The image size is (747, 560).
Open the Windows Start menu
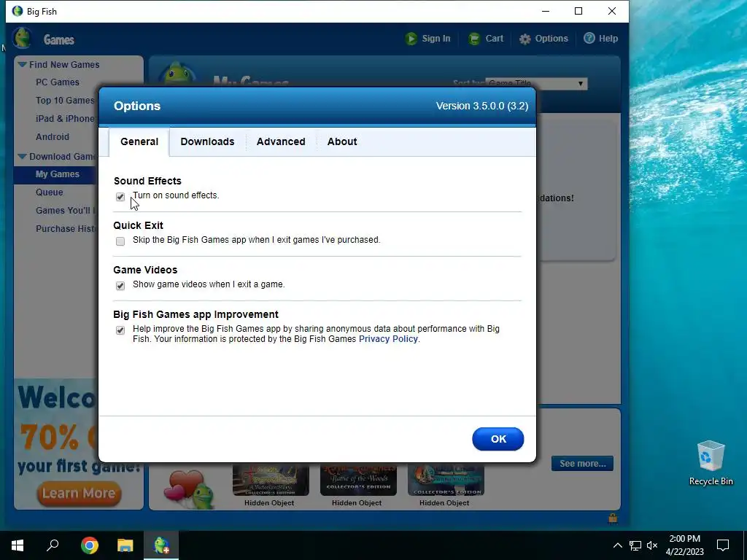tap(18, 545)
